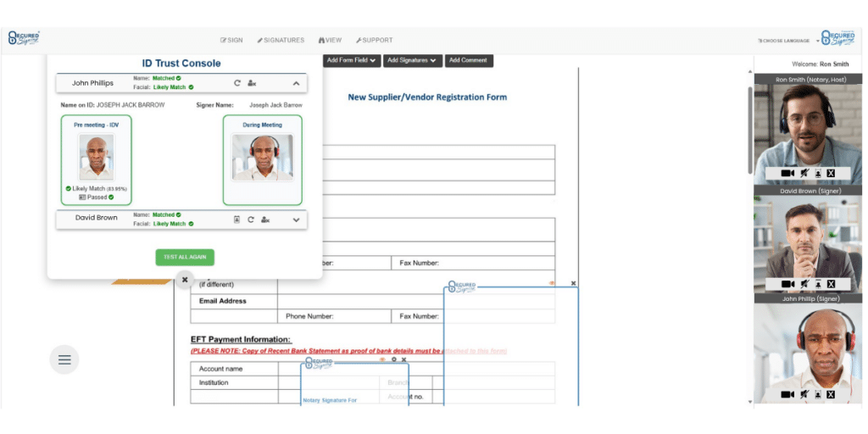
Task: Click 'EFT Payment Information:' heading
Action: coord(241,339)
